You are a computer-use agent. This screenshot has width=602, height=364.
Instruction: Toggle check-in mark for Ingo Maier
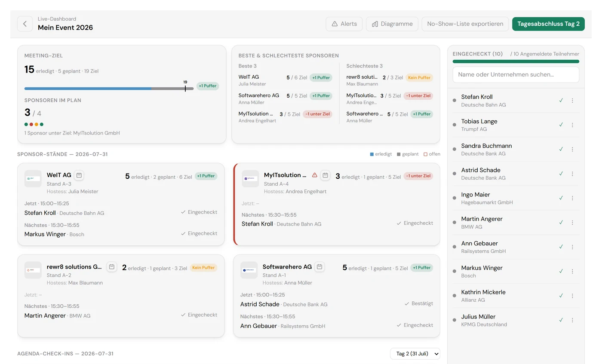tap(561, 198)
